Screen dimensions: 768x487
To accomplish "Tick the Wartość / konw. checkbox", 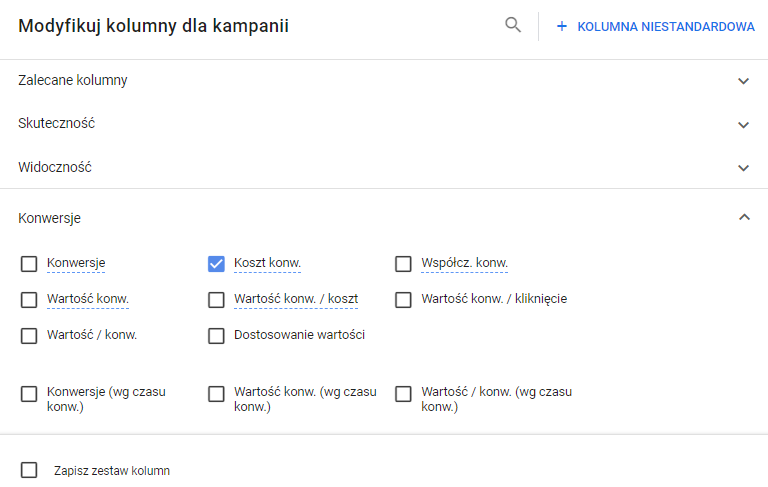I will coord(29,336).
